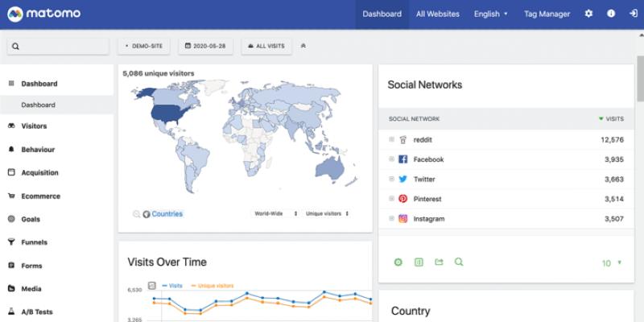644x322 pixels.
Task: Click the Visits Over Time metrics picker icon
Action: [x=152, y=285]
